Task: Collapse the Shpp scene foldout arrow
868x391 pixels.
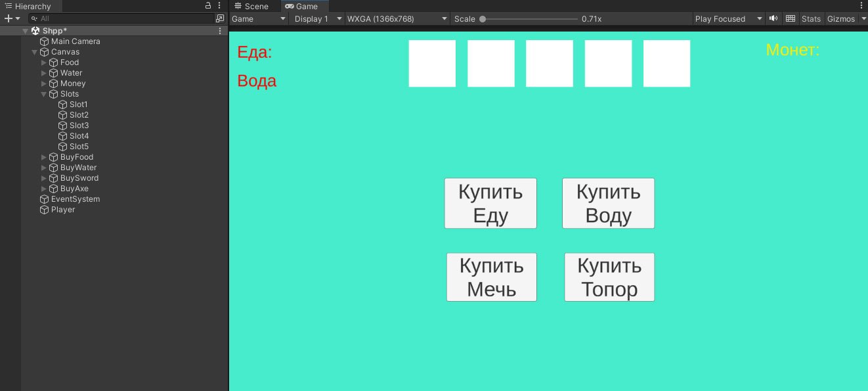Action: click(x=26, y=31)
